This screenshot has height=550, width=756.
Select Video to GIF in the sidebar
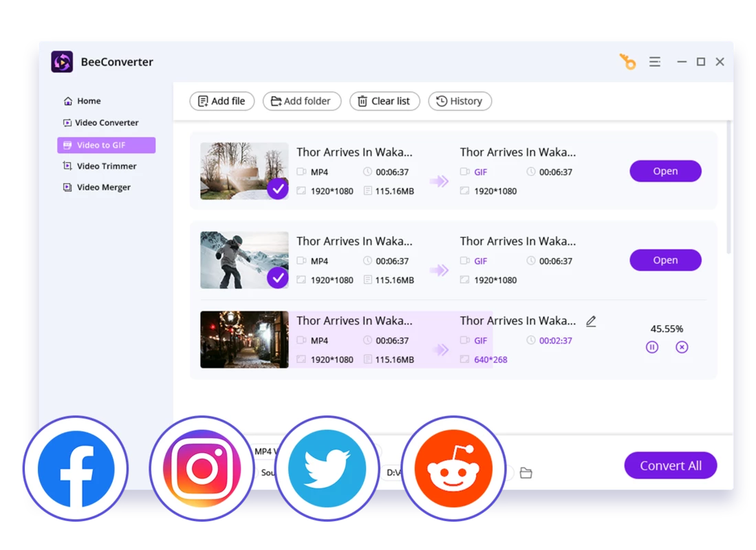pos(106,145)
